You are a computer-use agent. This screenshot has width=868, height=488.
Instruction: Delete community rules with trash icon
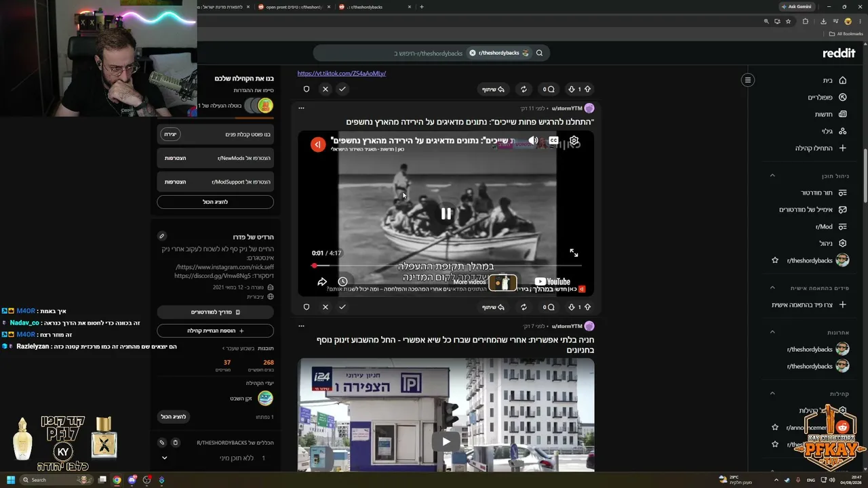click(175, 443)
